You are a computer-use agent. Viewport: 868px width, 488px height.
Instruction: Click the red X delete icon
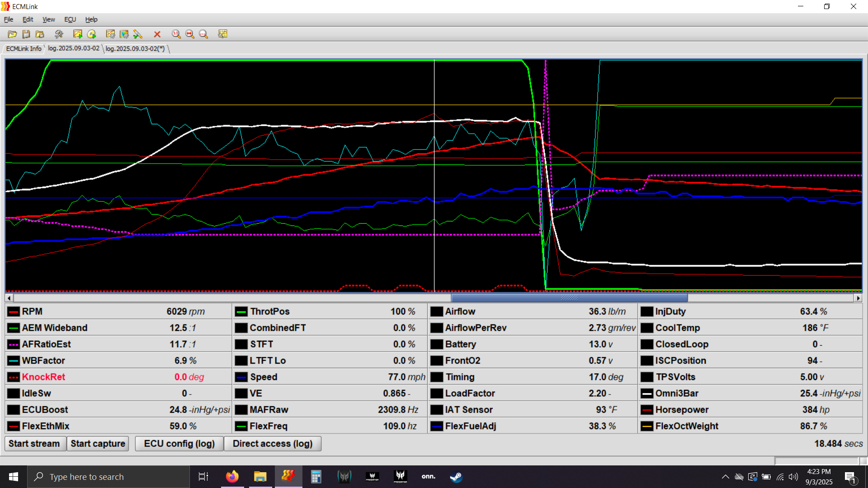(157, 34)
